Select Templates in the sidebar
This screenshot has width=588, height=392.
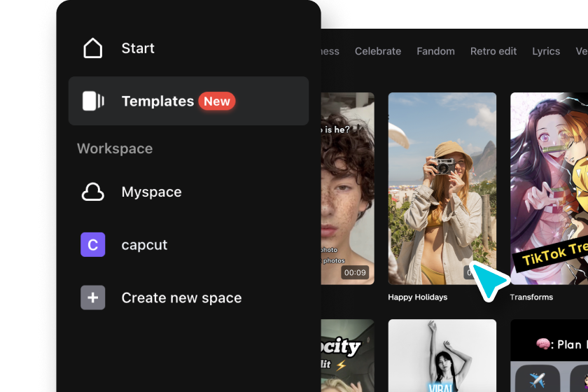point(188,101)
